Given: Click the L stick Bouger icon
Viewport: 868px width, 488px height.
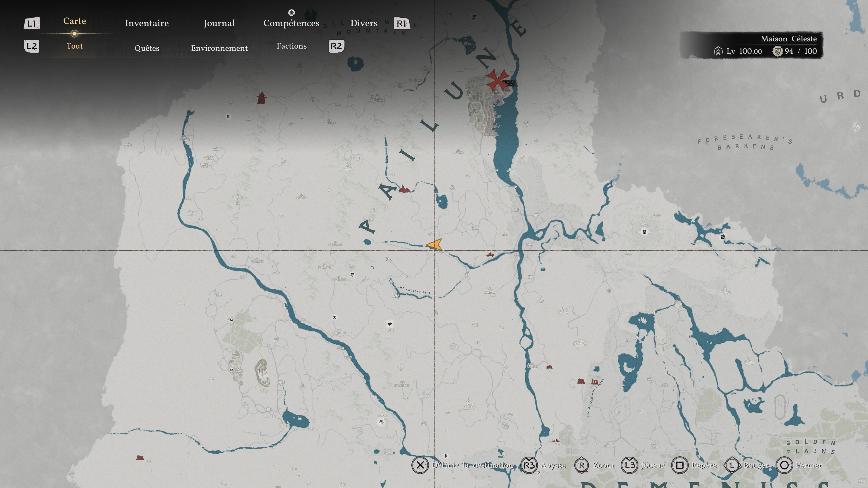Looking at the screenshot, I should [732, 465].
